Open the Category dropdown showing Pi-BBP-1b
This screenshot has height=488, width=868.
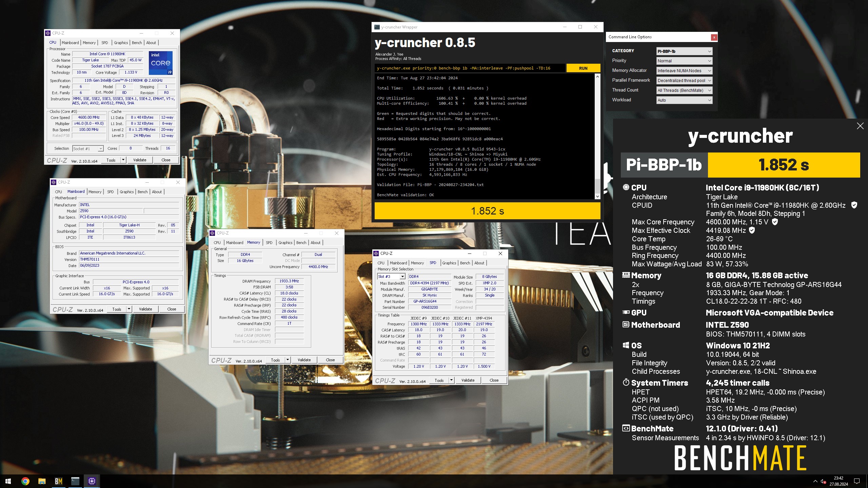[684, 51]
